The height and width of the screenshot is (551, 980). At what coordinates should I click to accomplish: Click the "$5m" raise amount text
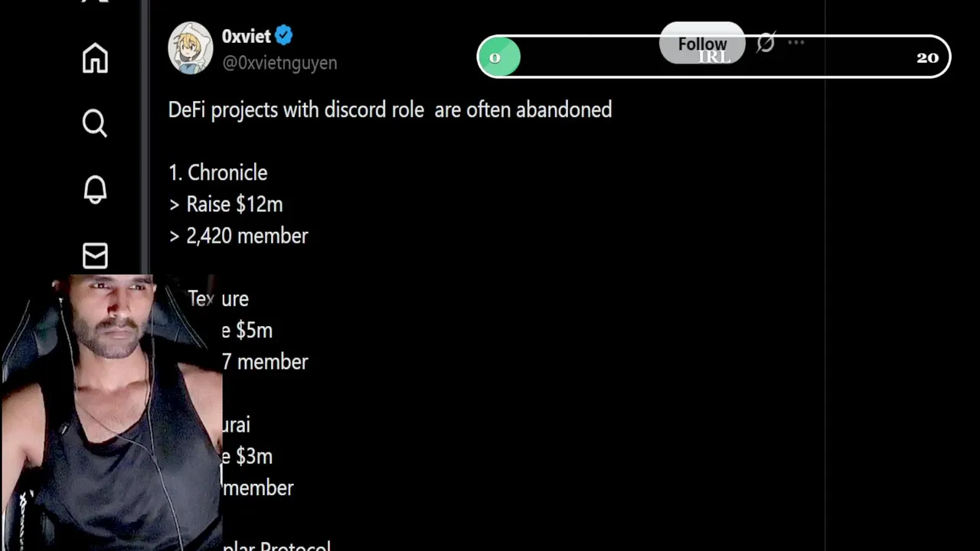click(254, 331)
